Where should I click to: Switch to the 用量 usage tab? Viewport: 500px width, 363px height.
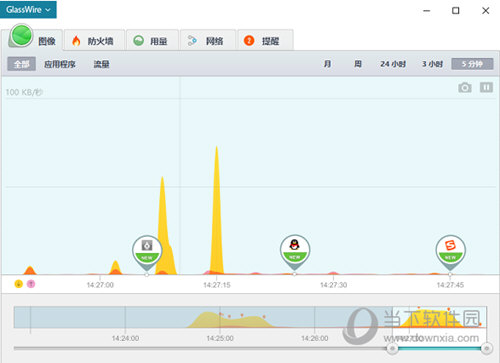click(152, 40)
